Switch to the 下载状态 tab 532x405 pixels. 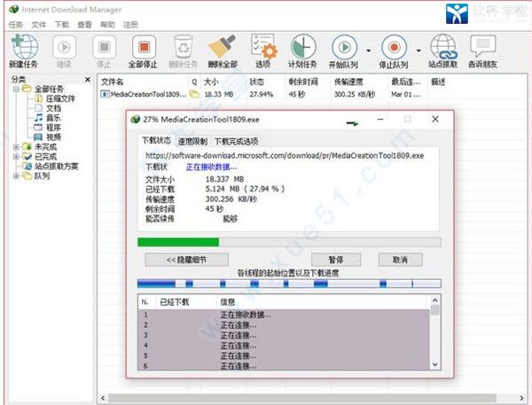coord(156,140)
